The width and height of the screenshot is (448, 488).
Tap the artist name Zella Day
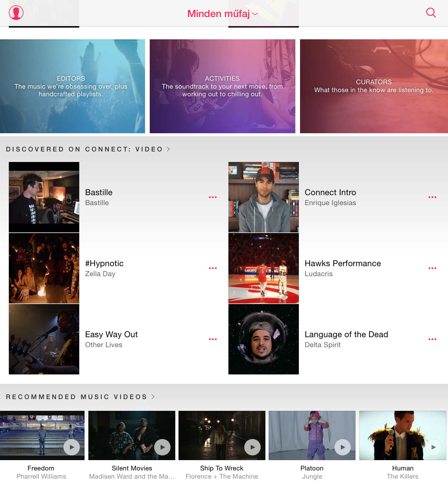point(100,274)
